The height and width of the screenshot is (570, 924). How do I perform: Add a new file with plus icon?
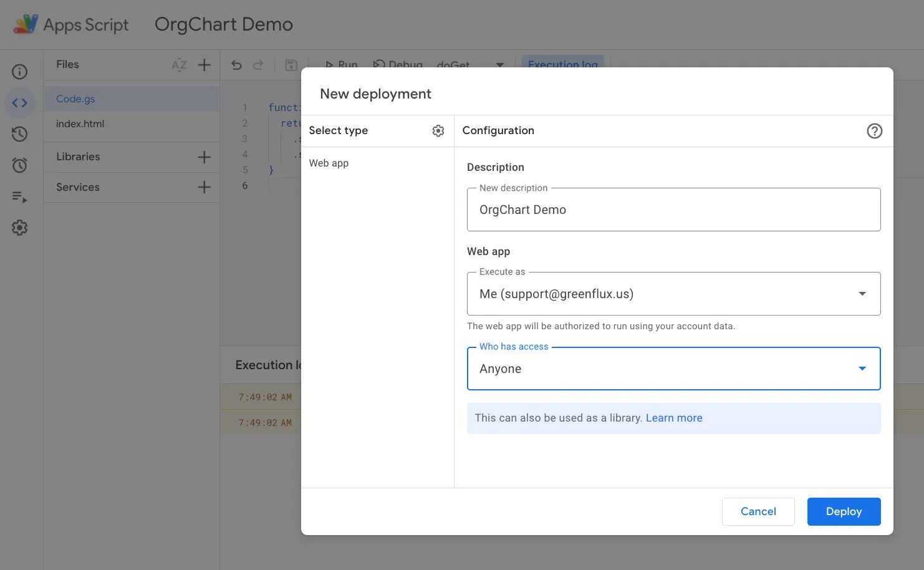click(x=204, y=65)
